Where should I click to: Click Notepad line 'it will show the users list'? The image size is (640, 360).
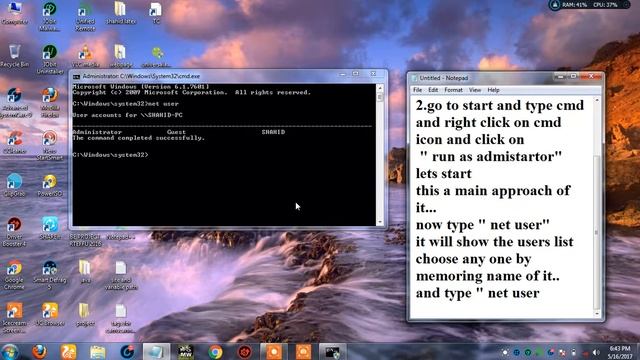point(494,242)
